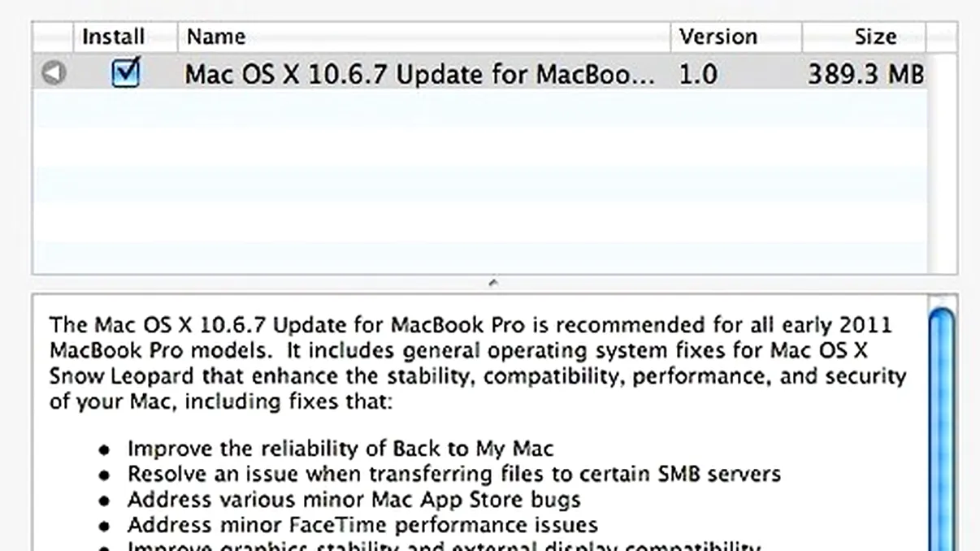The height and width of the screenshot is (551, 980).
Task: Select the update package row
Action: pos(406,73)
